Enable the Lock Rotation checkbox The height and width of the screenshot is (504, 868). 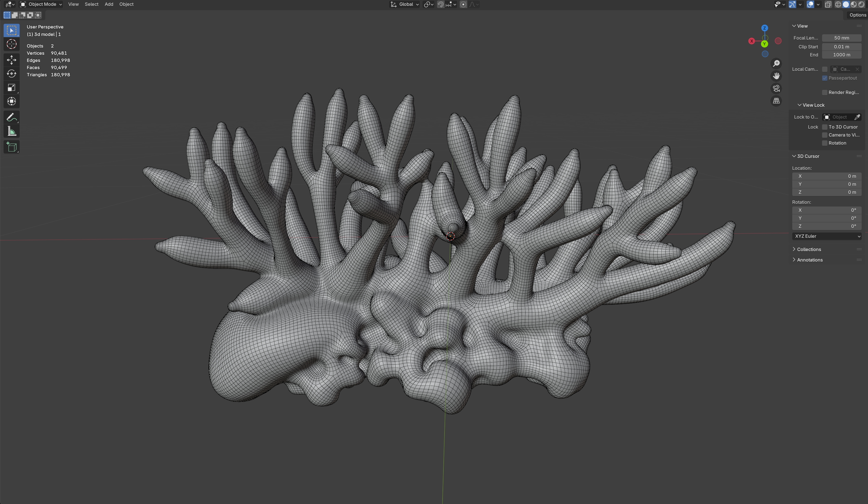tap(825, 143)
